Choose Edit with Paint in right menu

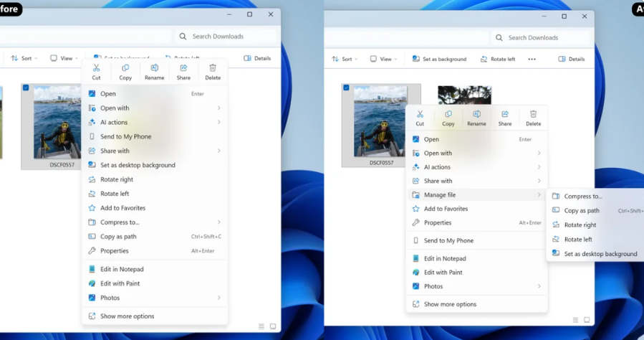click(477, 272)
